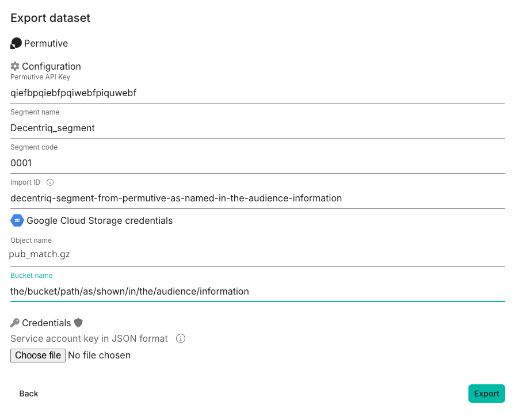Screen dimensions: 515x420
Task: Click the No file chosen text
Action: coord(99,356)
